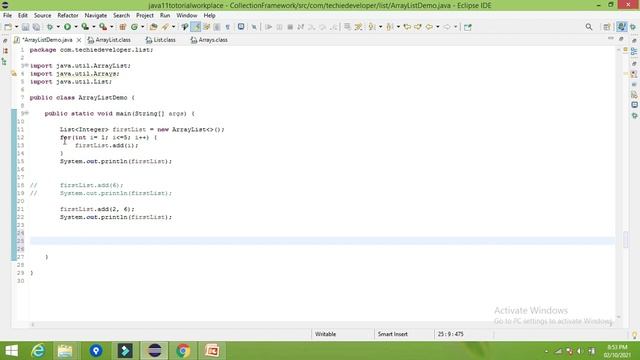The image size is (640, 360).
Task: Switch to the Debug perspective icon
Action: pyautogui.click(x=633, y=27)
